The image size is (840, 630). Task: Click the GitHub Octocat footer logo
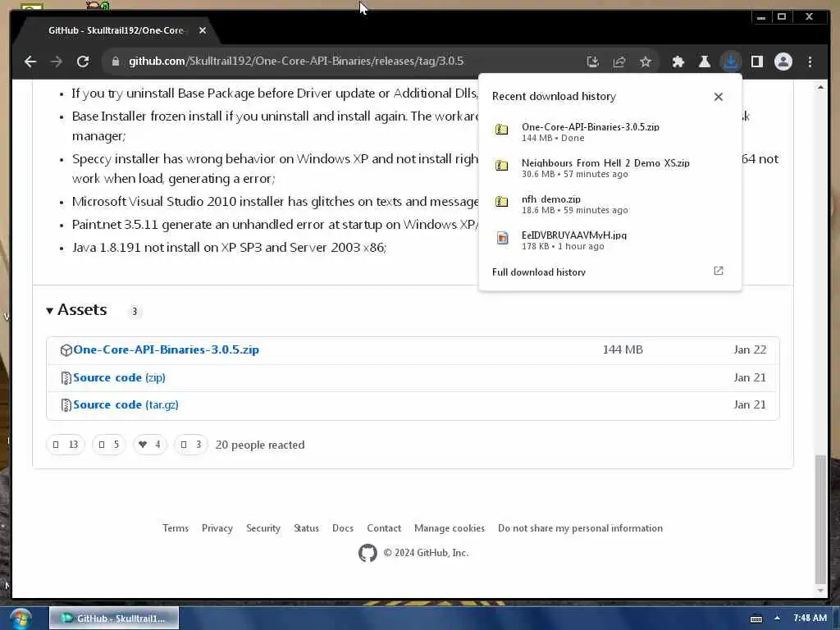[x=367, y=553]
